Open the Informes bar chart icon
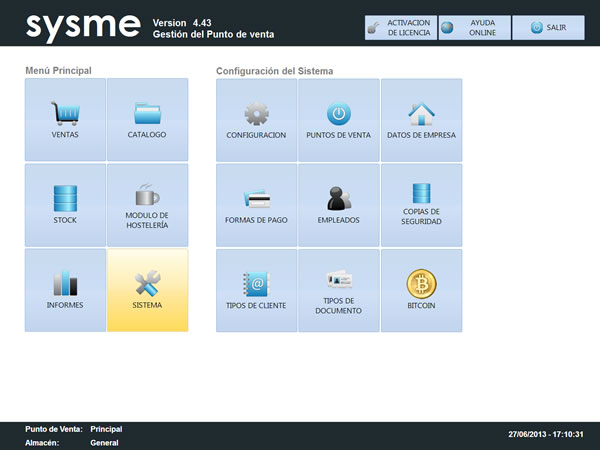 tap(65, 284)
